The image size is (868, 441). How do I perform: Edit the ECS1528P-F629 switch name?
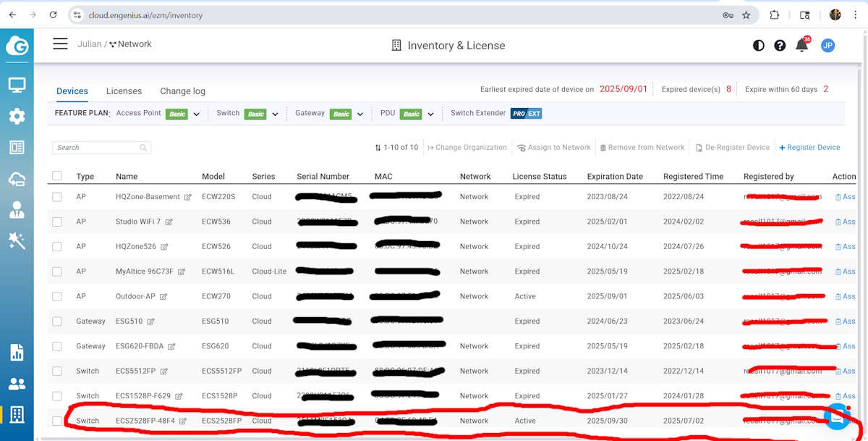click(x=179, y=396)
